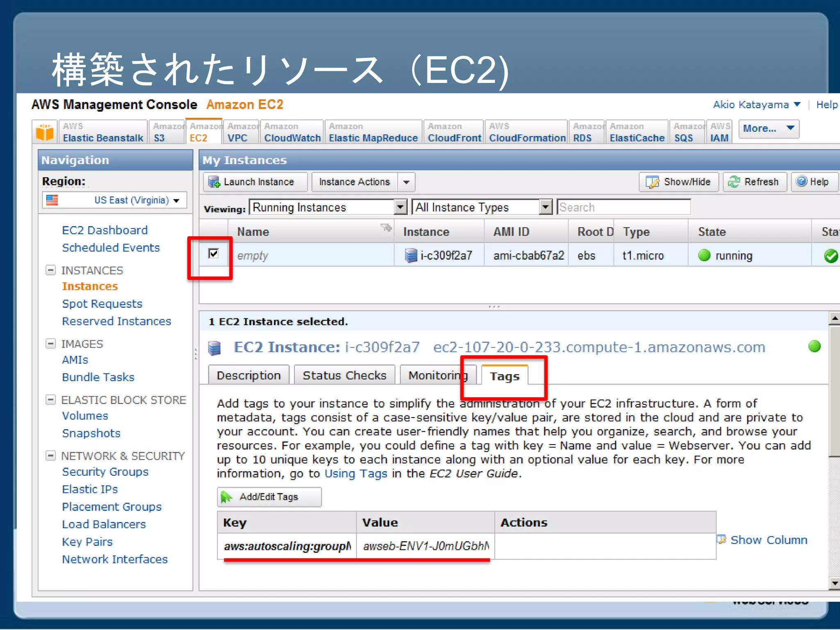Open the Amazon CloudFront service tab
Screen dimensions: 840x630
(454, 132)
